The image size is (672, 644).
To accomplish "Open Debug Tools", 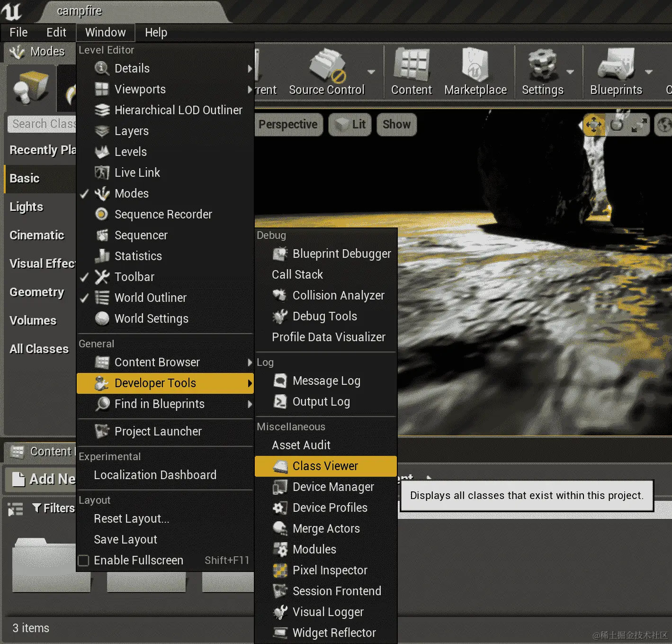I will click(326, 316).
